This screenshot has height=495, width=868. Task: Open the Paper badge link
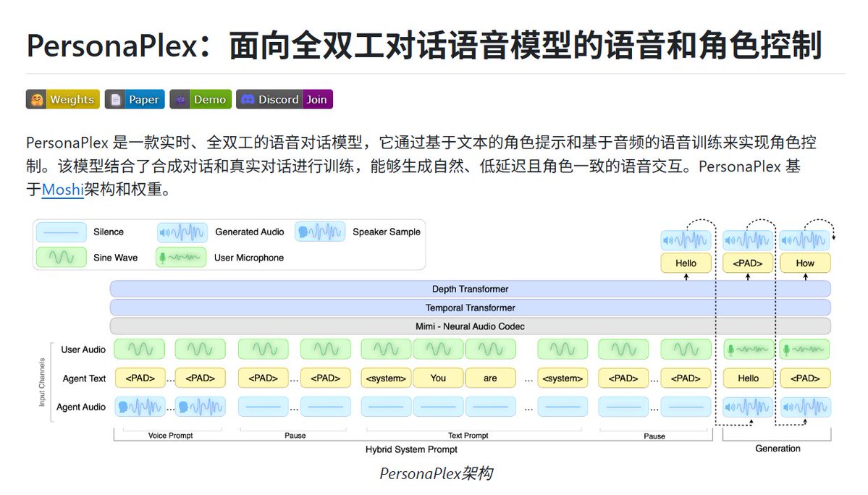[x=135, y=100]
